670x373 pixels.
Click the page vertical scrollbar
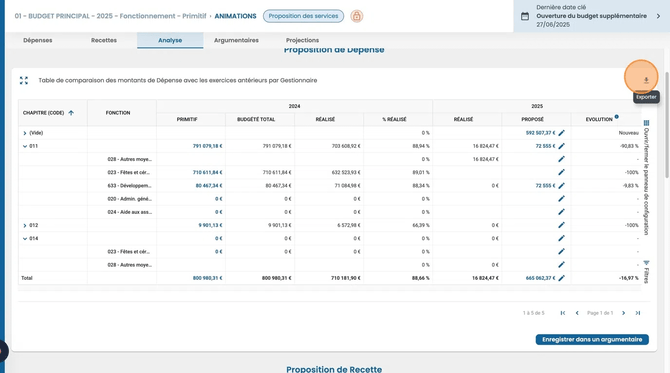point(667,125)
